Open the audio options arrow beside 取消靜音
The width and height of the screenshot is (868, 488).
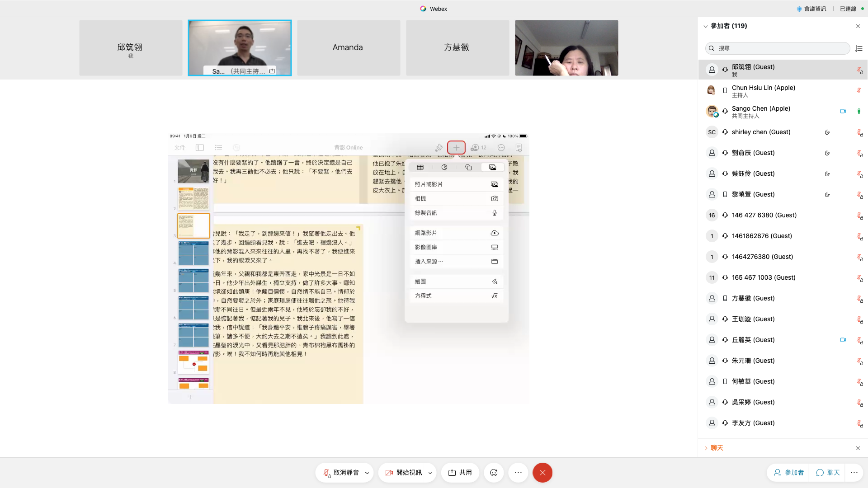pos(367,473)
